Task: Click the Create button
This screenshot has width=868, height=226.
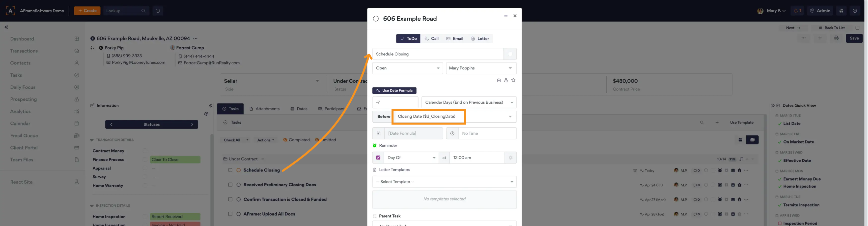Action: coord(87,11)
